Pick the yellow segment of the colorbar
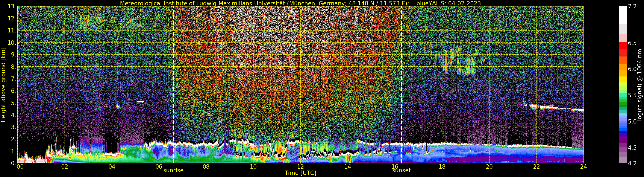 tap(623, 79)
